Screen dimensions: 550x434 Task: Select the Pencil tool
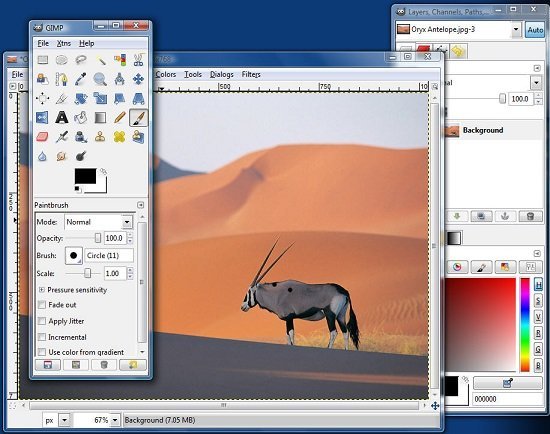point(119,117)
